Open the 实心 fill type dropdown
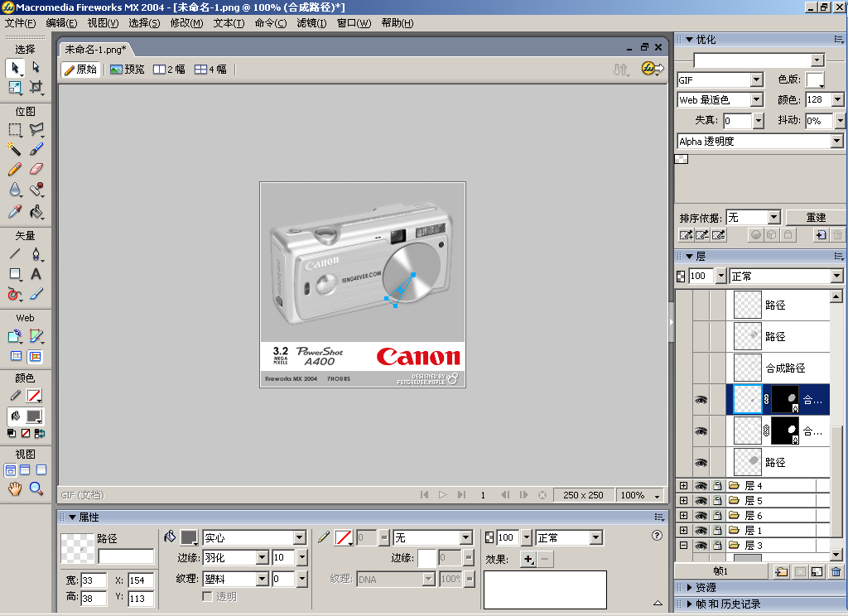The image size is (848, 616). [x=300, y=537]
